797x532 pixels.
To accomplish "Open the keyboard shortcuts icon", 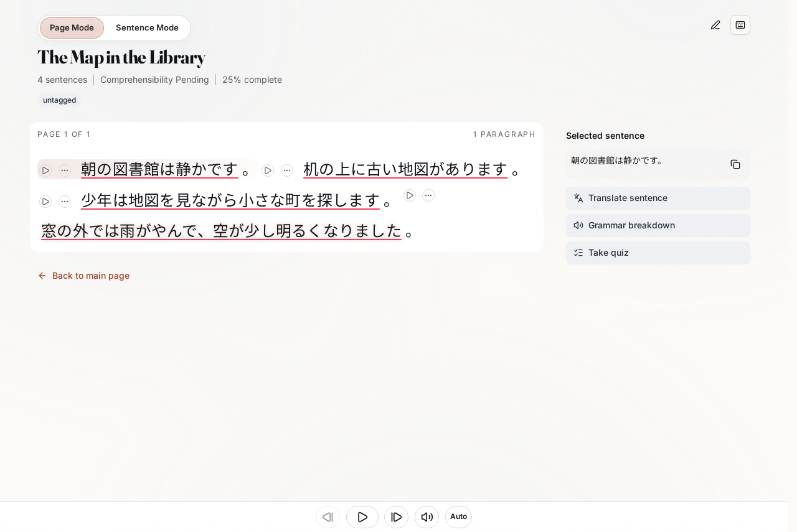I will (x=740, y=25).
